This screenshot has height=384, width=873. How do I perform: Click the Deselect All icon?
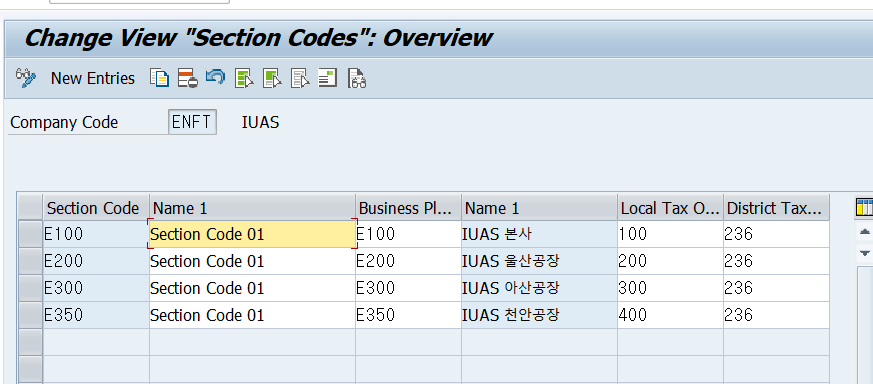click(x=300, y=78)
